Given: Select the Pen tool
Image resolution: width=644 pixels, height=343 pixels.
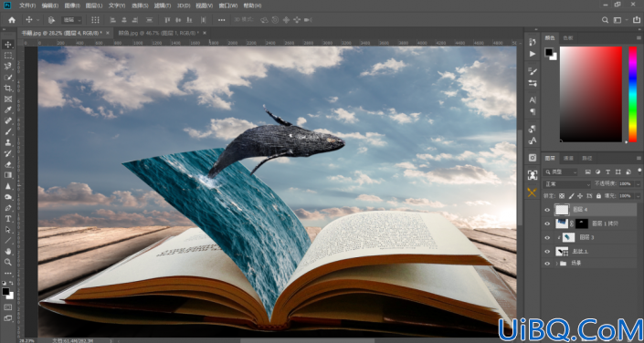Looking at the screenshot, I should pyautogui.click(x=8, y=208).
